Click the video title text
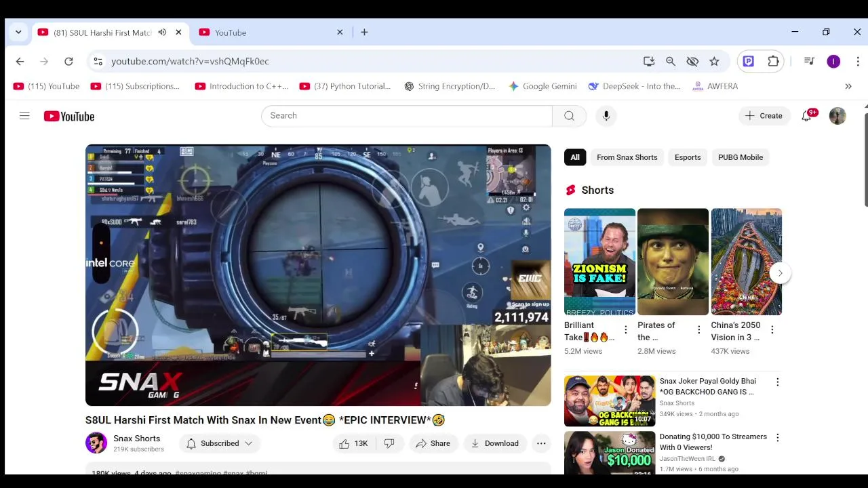 point(265,420)
